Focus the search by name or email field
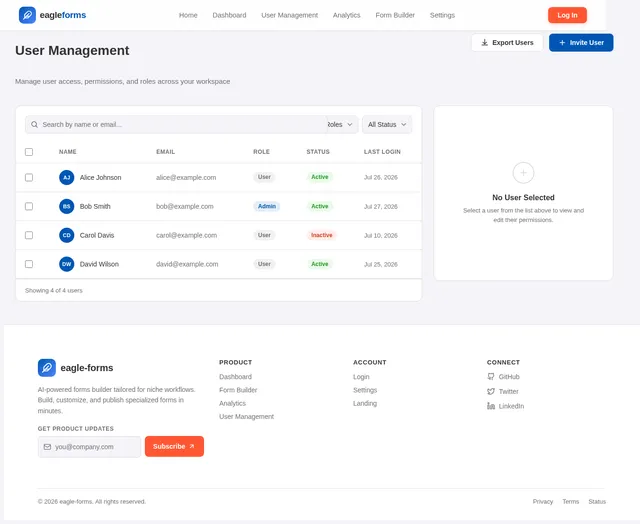 pos(176,124)
